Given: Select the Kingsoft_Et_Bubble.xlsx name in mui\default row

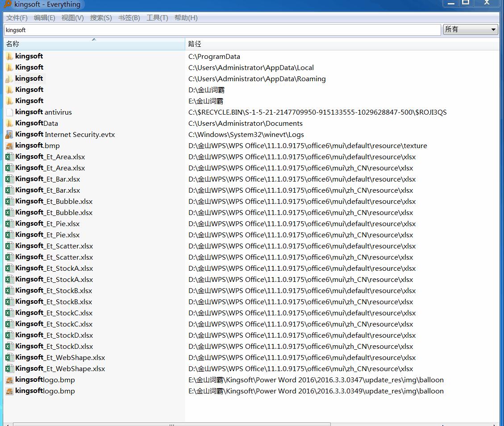Looking at the screenshot, I should pyautogui.click(x=54, y=202).
